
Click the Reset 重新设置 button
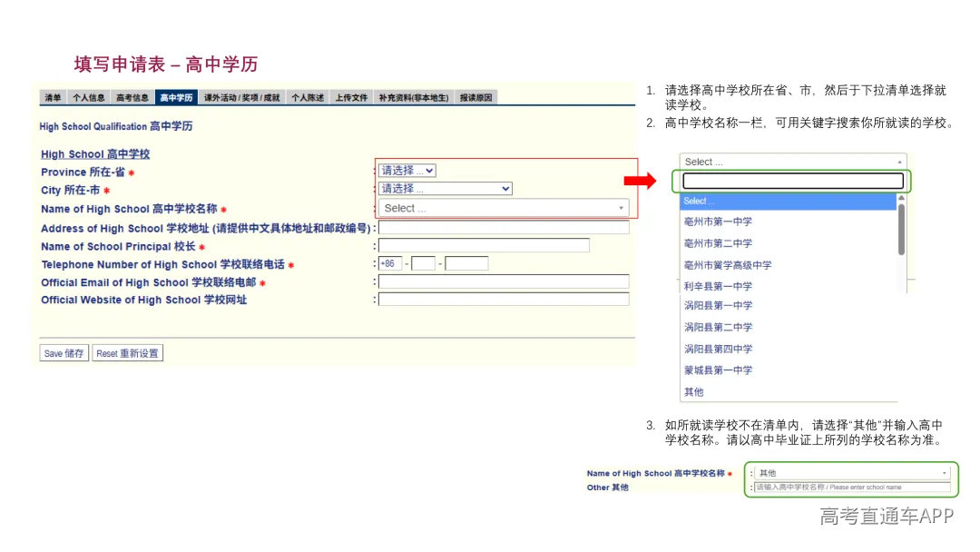(x=128, y=353)
